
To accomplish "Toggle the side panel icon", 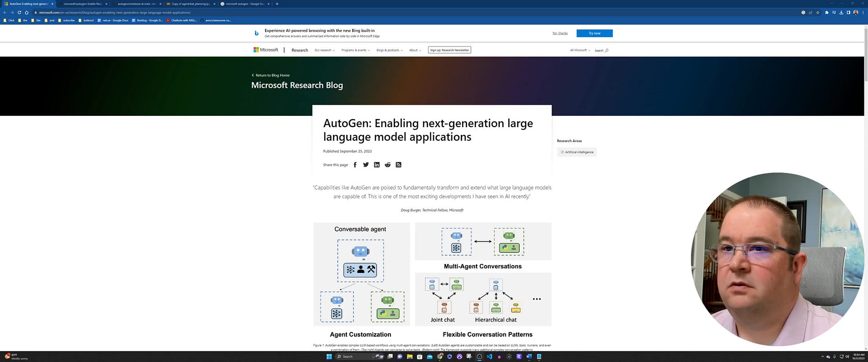I will click(x=849, y=13).
